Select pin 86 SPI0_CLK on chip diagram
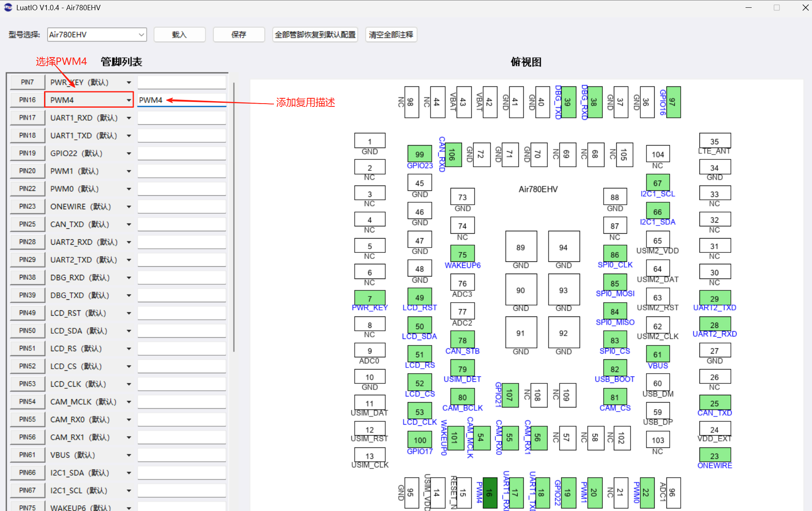Screen dimensions: 812x511 click(615, 254)
